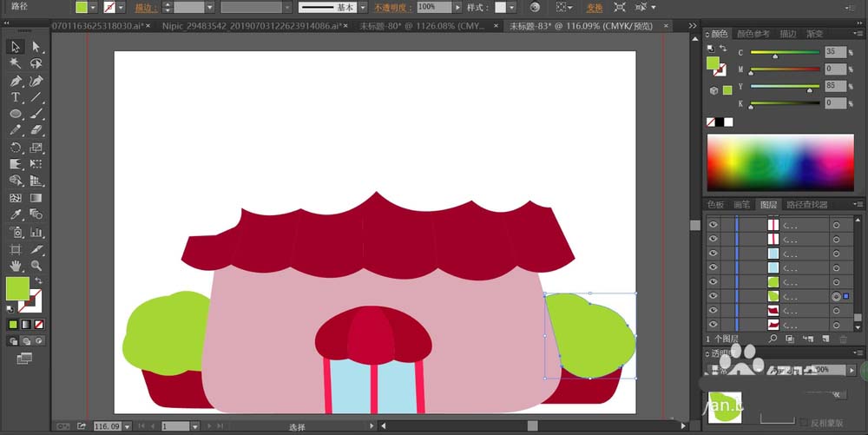This screenshot has height=435, width=868.
Task: Select the Shape Builder tool
Action: point(16,181)
